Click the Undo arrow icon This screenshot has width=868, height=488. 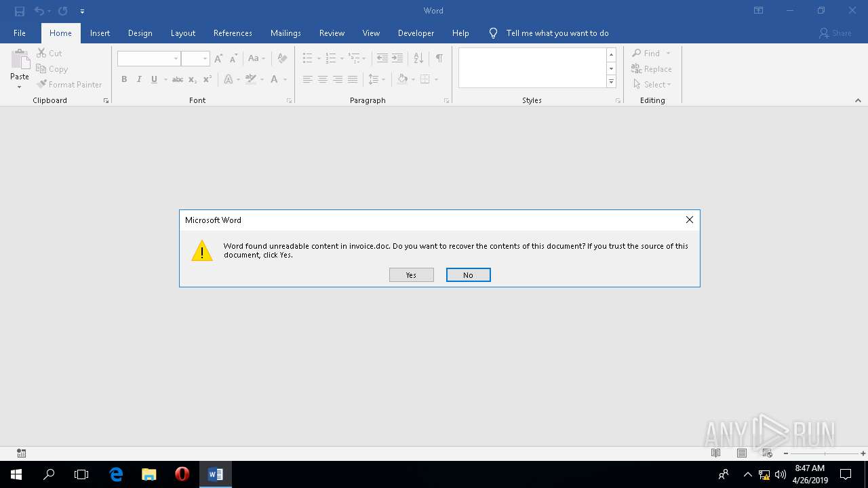39,11
